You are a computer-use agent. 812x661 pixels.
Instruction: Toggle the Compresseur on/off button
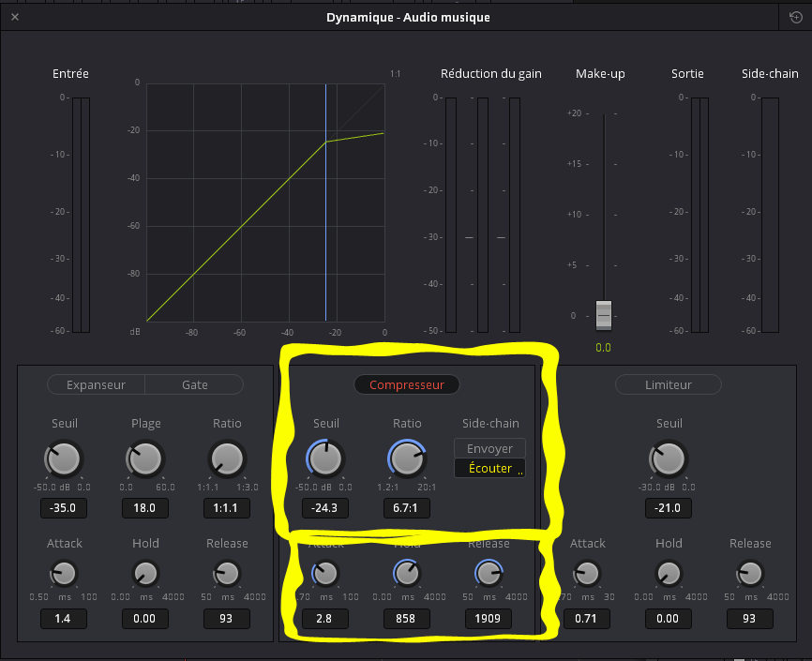(407, 385)
